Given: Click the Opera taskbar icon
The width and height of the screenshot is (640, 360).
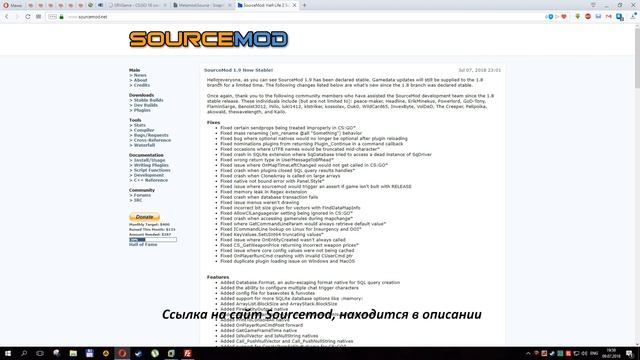Looking at the screenshot, I should coord(122,353).
